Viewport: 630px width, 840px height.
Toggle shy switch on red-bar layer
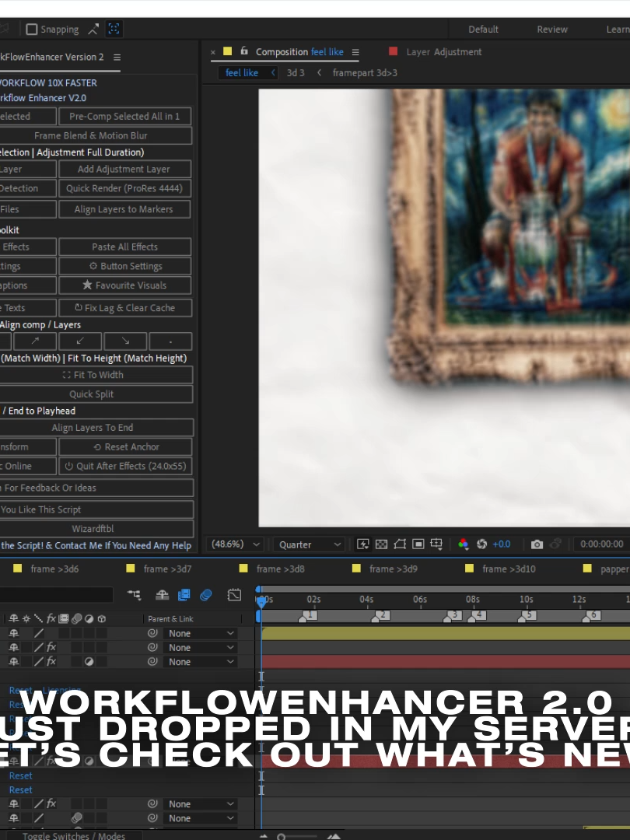14,662
